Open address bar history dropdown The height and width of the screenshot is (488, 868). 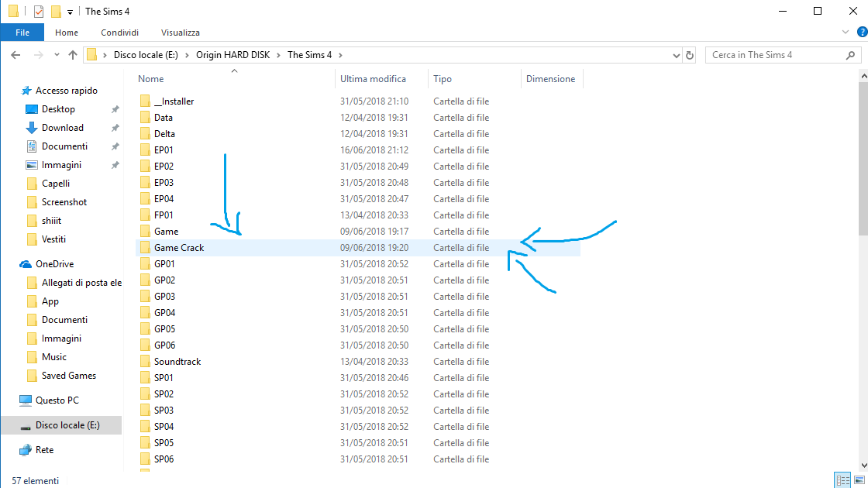point(676,55)
